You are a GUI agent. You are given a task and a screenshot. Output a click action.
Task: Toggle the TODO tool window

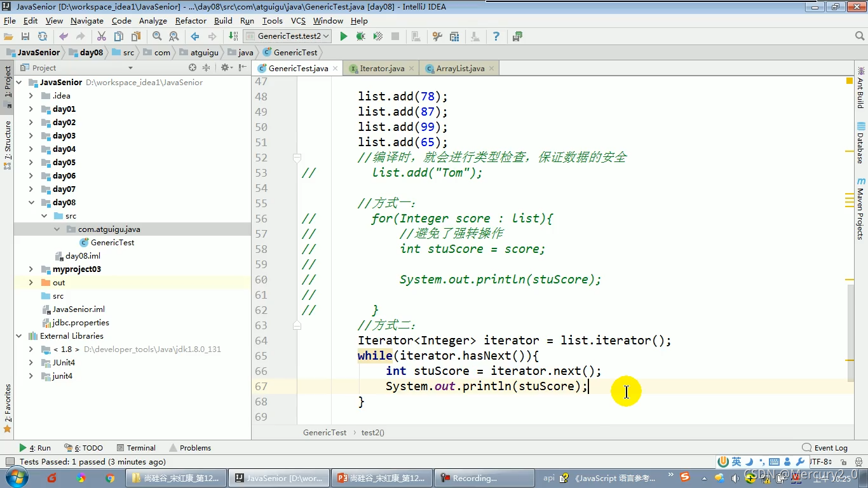(84, 447)
